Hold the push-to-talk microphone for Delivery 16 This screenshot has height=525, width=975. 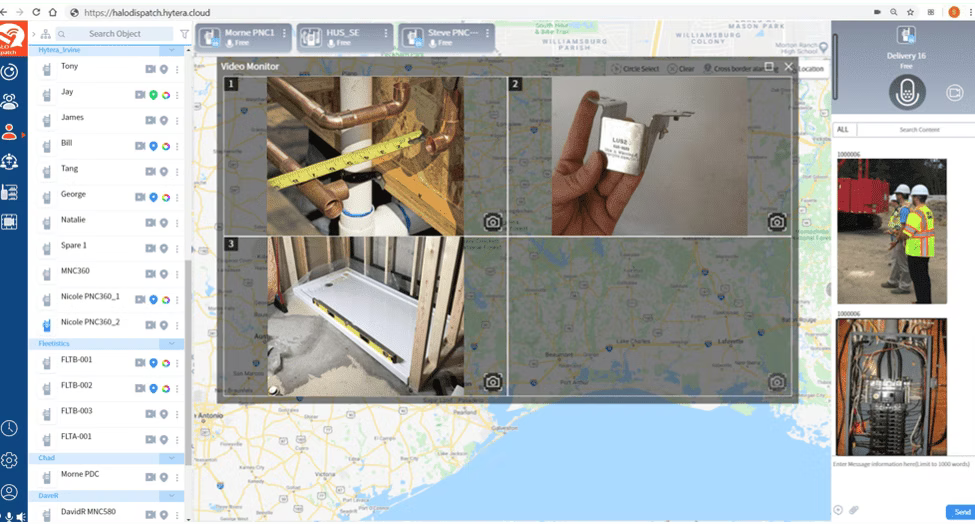click(x=907, y=93)
